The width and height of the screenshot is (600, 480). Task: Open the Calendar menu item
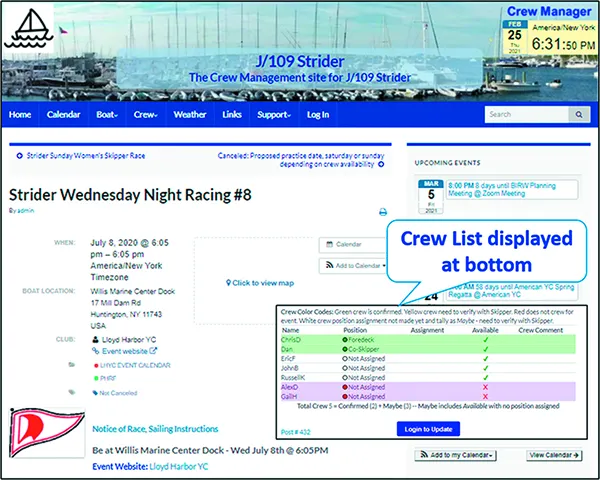coord(64,115)
